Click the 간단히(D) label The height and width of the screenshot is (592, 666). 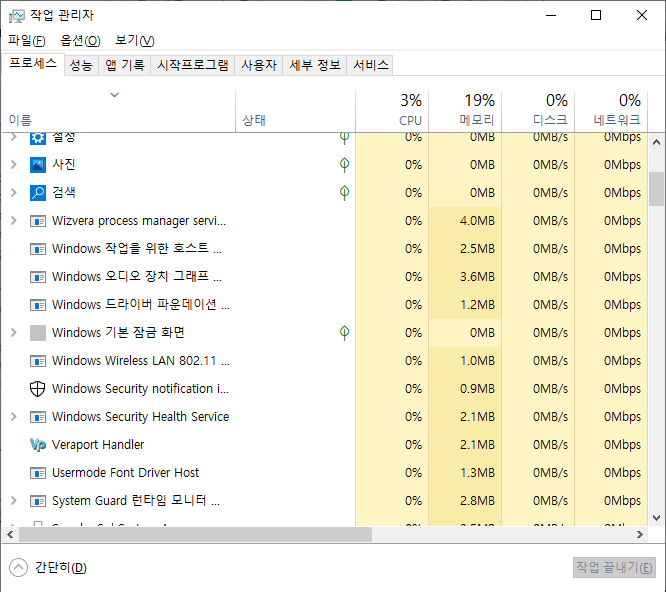61,568
